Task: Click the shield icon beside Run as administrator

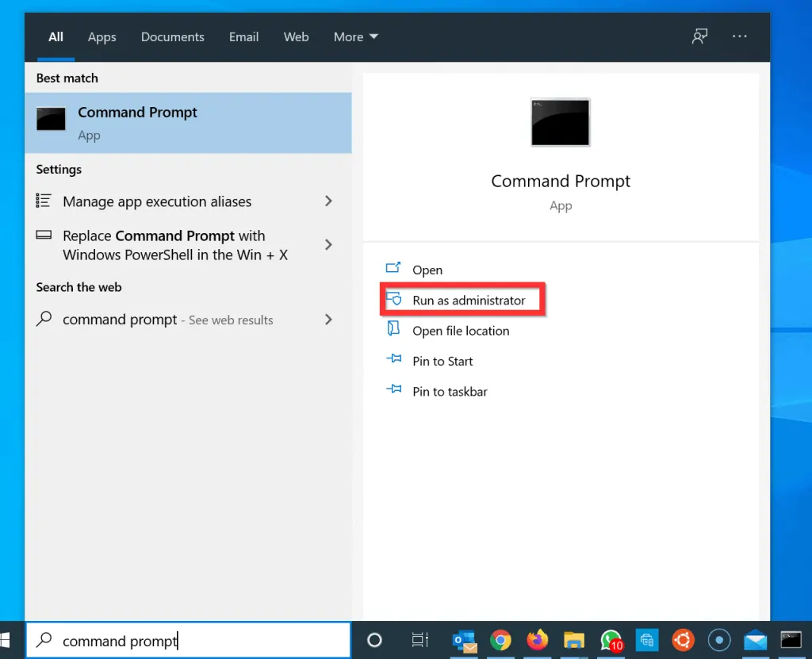Action: (x=396, y=300)
